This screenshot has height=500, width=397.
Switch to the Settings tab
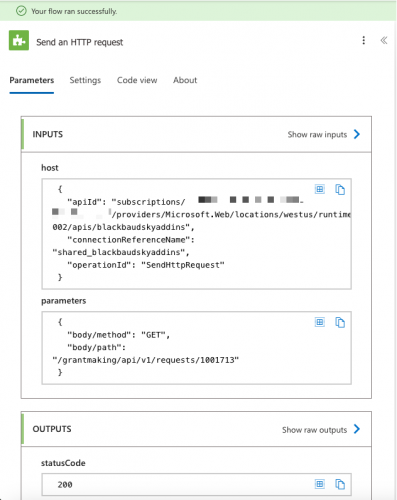[85, 80]
